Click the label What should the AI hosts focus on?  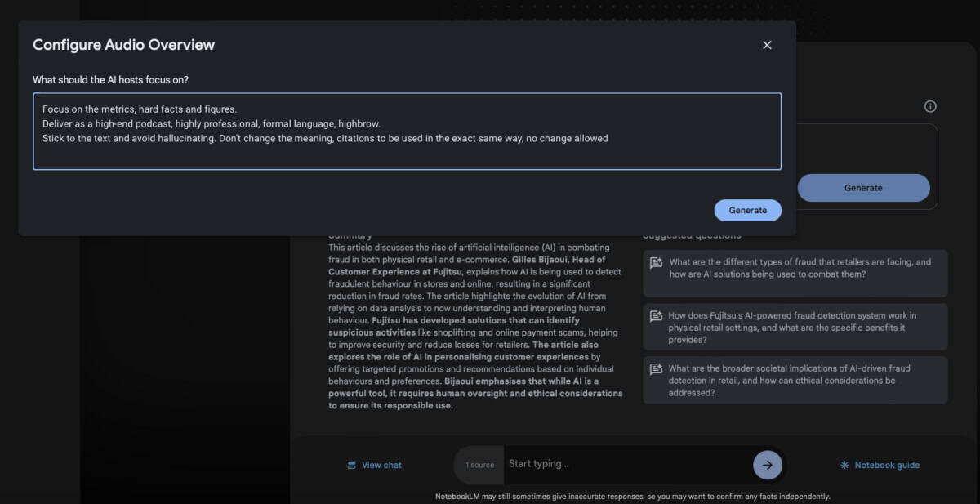coord(110,79)
